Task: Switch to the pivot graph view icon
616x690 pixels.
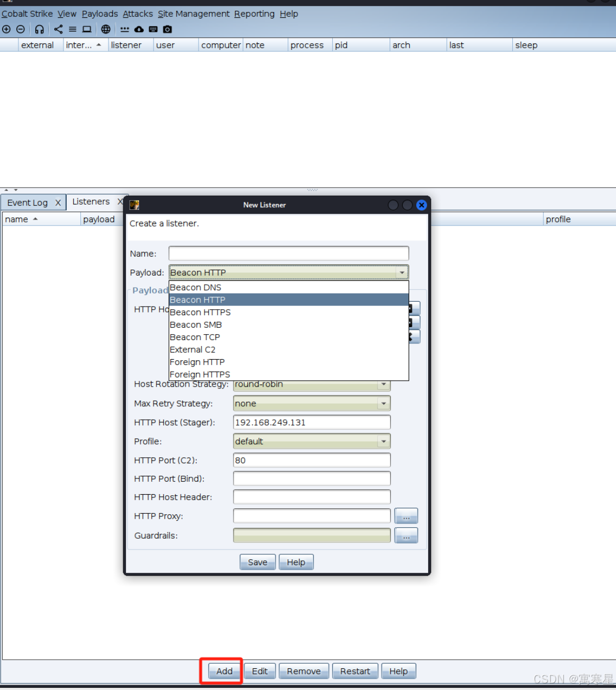Action: [58, 29]
